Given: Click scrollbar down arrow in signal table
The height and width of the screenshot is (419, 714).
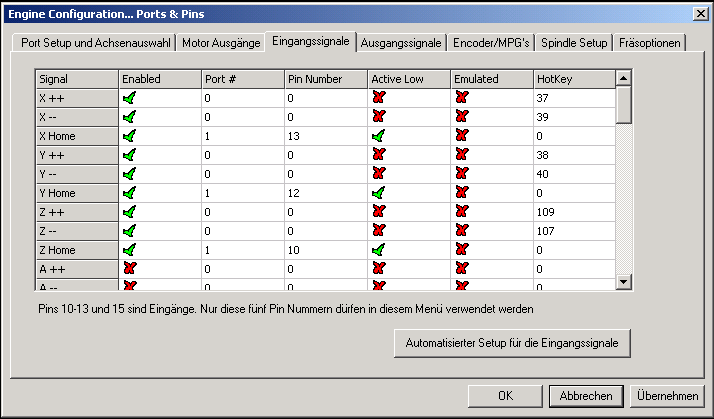Looking at the screenshot, I should (x=623, y=281).
